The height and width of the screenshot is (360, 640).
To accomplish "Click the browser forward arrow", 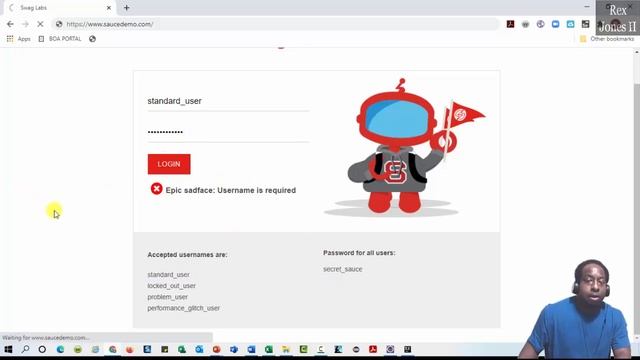I will click(x=25, y=24).
